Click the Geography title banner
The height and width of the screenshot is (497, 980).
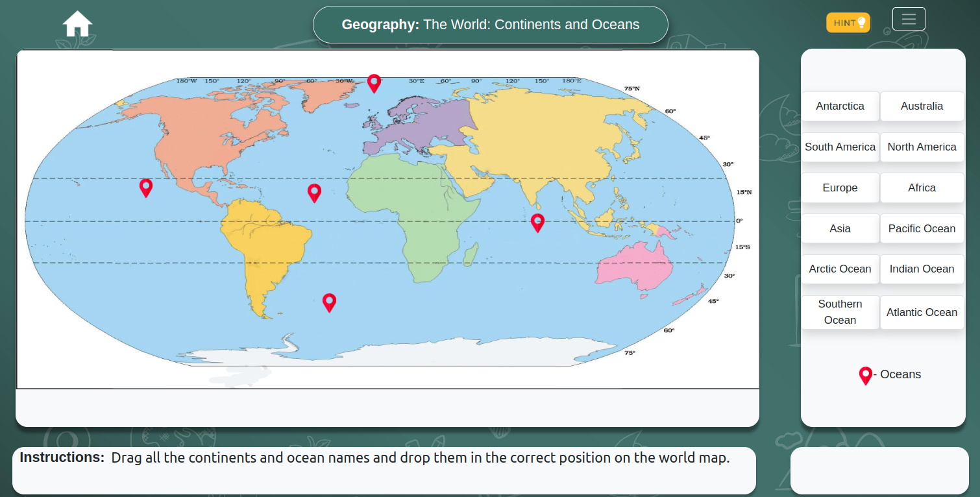pyautogui.click(x=490, y=24)
